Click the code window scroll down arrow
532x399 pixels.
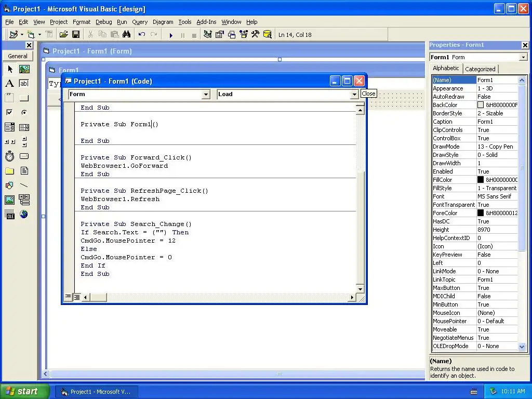(x=360, y=289)
